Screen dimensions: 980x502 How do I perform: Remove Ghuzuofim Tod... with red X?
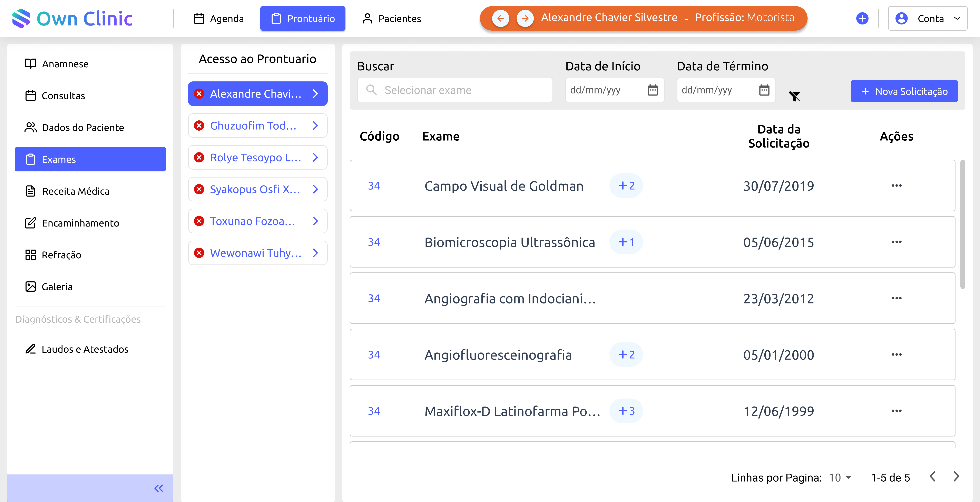199,125
